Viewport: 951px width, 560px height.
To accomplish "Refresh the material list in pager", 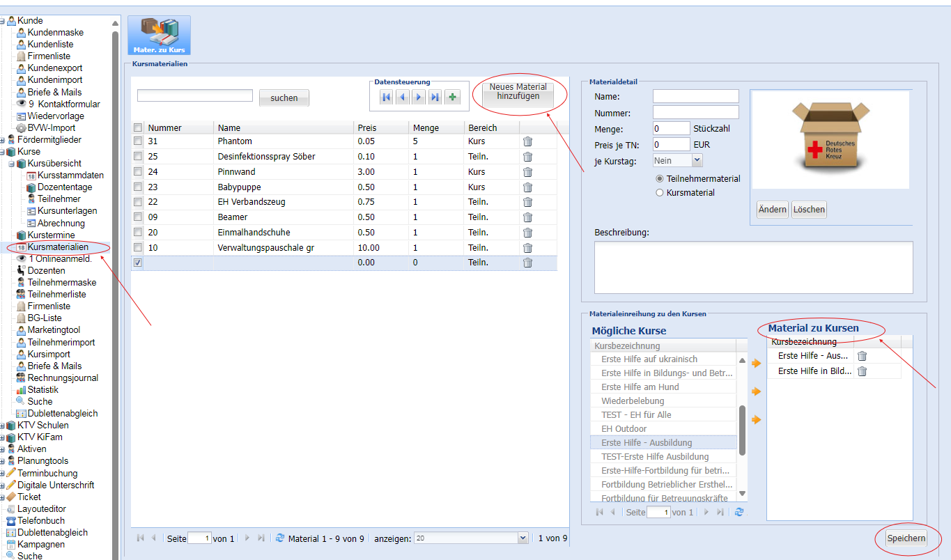I will tap(280, 538).
